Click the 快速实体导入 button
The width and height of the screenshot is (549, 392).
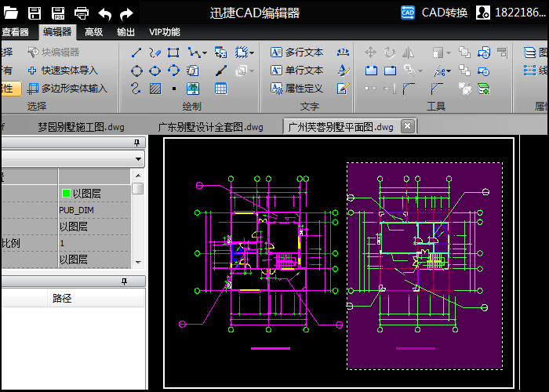pyautogui.click(x=63, y=71)
